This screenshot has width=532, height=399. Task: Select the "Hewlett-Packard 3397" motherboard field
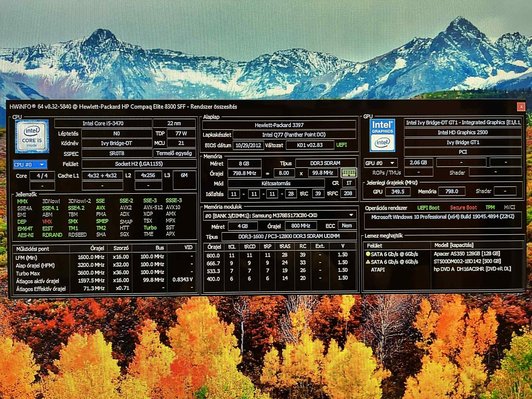279,125
